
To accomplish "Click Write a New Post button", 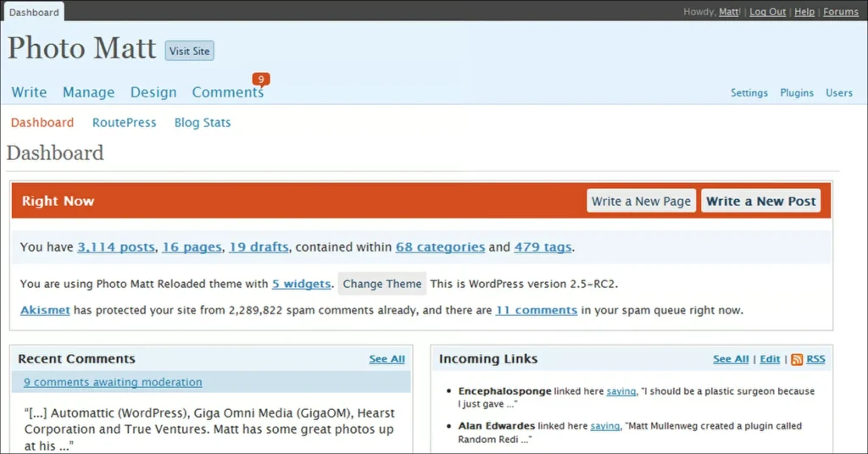I will point(760,201).
